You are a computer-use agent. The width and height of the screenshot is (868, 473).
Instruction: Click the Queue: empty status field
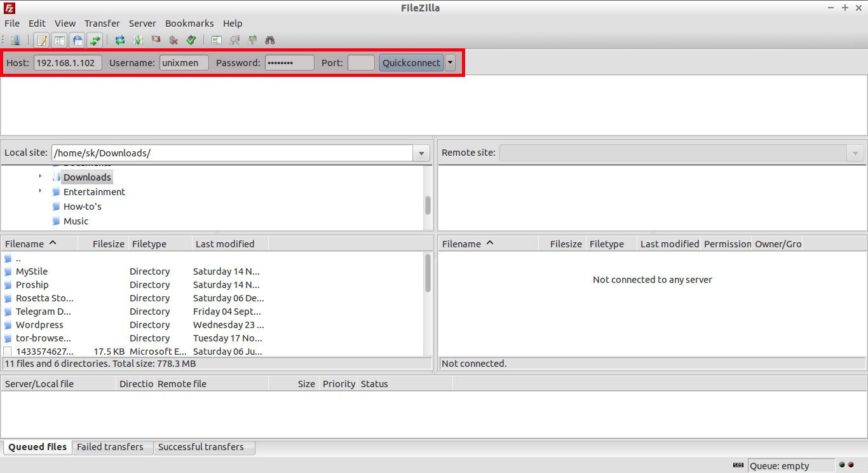[791, 465]
